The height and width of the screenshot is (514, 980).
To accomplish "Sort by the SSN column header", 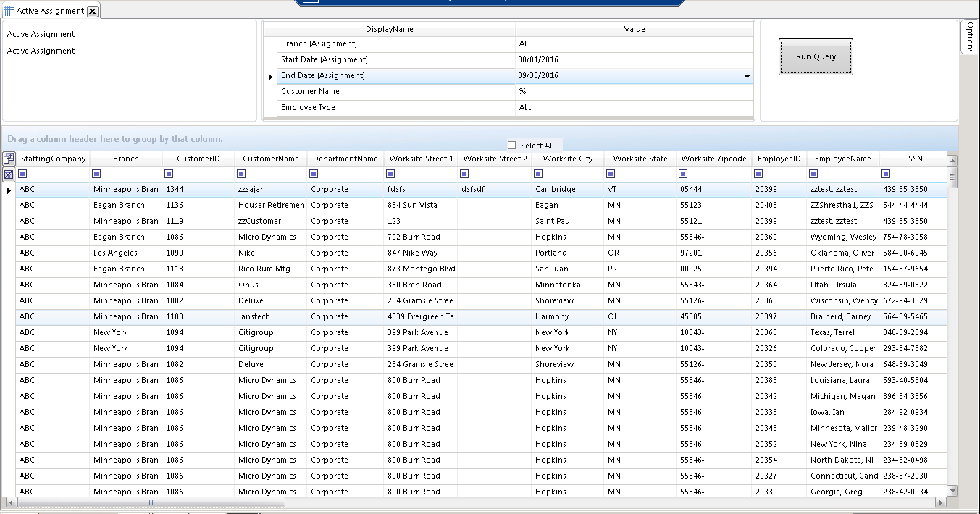I will (x=913, y=159).
